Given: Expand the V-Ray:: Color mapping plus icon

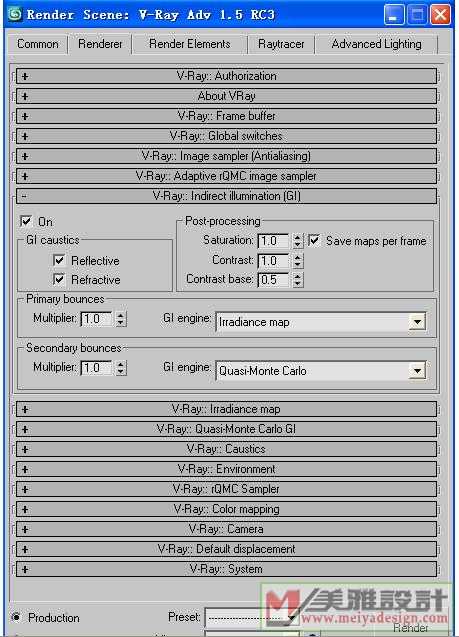Looking at the screenshot, I should (x=25, y=509).
